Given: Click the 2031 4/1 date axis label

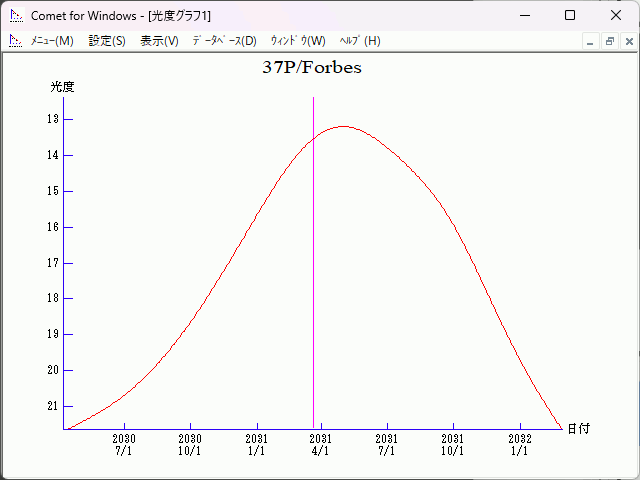Looking at the screenshot, I should [320, 445].
